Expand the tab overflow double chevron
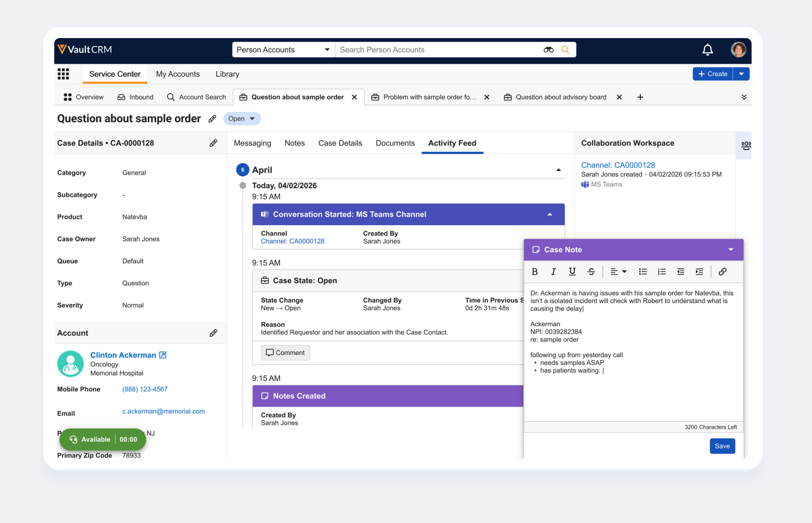 (744, 97)
